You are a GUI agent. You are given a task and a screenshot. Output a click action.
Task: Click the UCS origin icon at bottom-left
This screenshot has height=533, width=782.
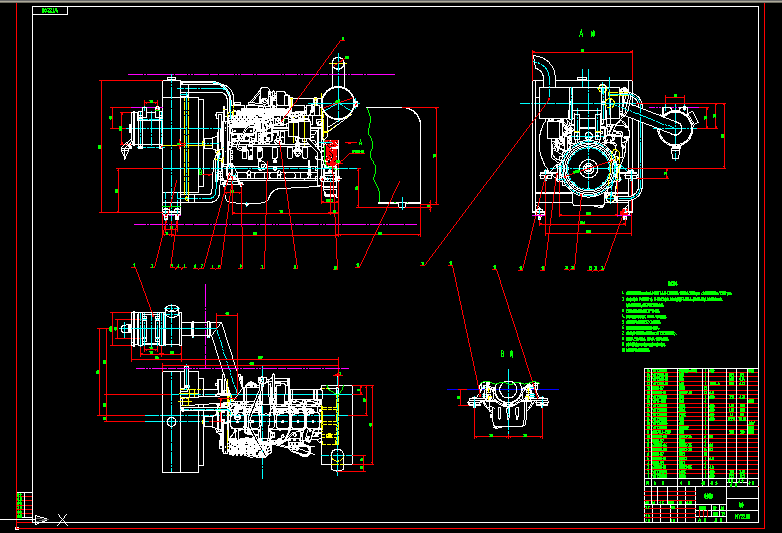click(38, 519)
